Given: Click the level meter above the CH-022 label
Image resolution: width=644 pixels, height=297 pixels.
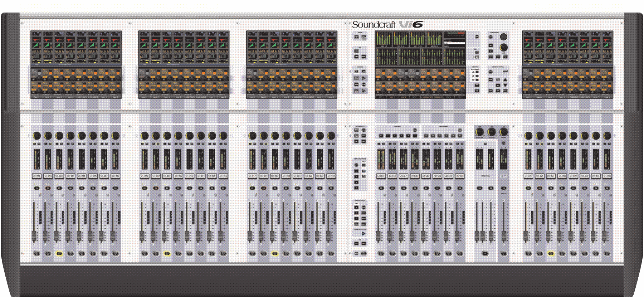Looking at the screenshot, I should [309, 159].
